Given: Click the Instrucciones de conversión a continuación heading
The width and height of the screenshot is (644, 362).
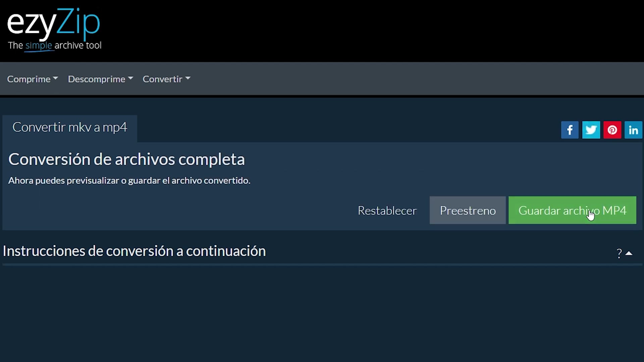Looking at the screenshot, I should pyautogui.click(x=134, y=251).
